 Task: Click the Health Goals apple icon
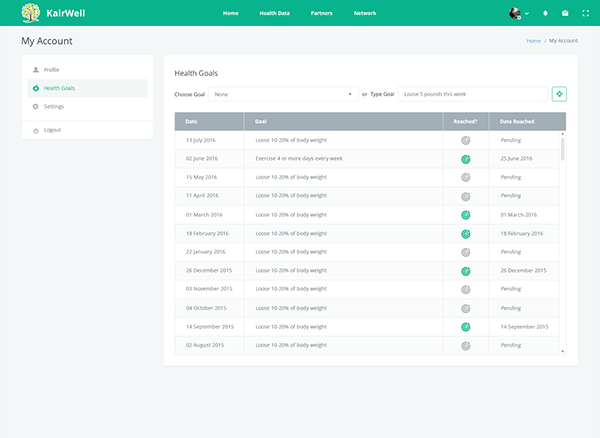(x=36, y=88)
